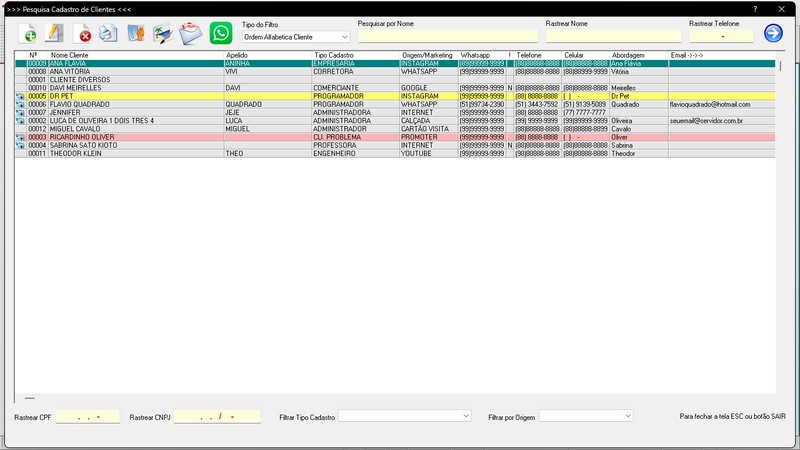Click the picture with brush icon

(x=163, y=34)
